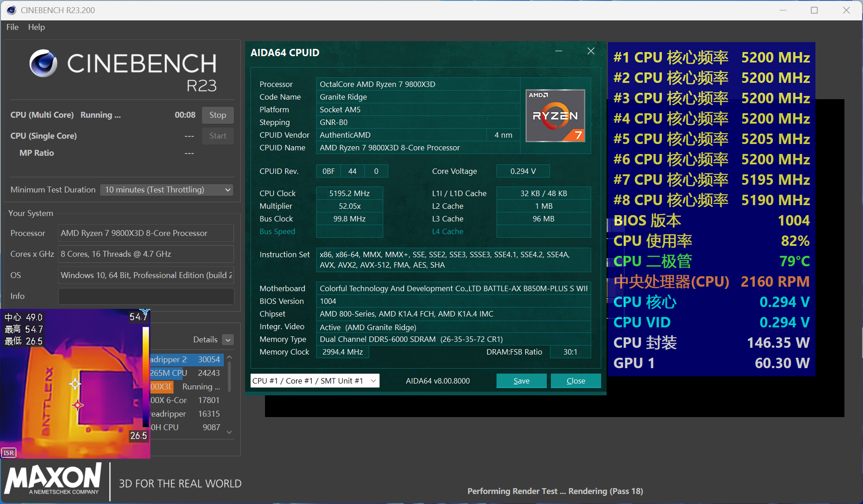
Task: Expand the Details dropdown arrow
Action: point(228,340)
